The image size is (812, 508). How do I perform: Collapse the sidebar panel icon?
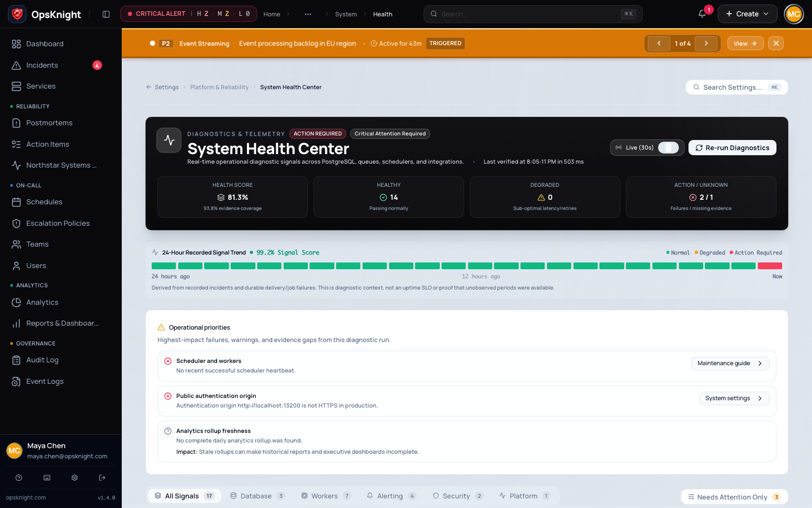coord(106,14)
